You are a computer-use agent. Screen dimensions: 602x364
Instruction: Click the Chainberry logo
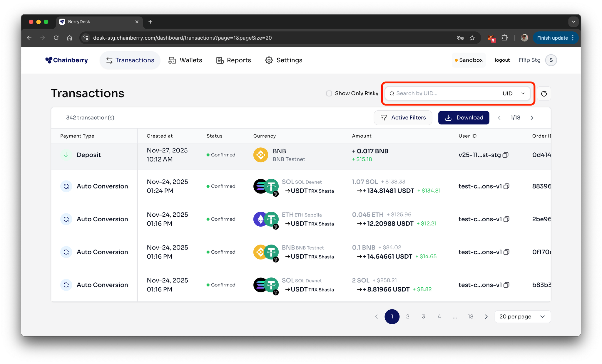coord(67,60)
